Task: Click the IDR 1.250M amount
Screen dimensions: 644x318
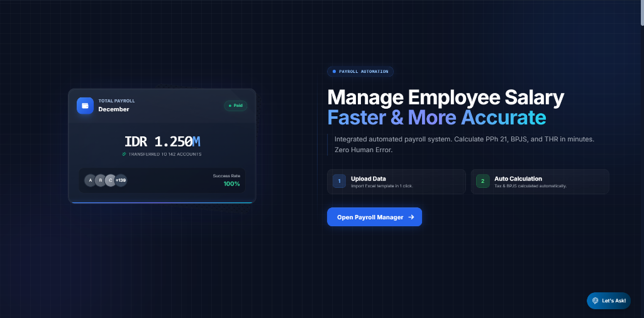Action: tap(162, 141)
